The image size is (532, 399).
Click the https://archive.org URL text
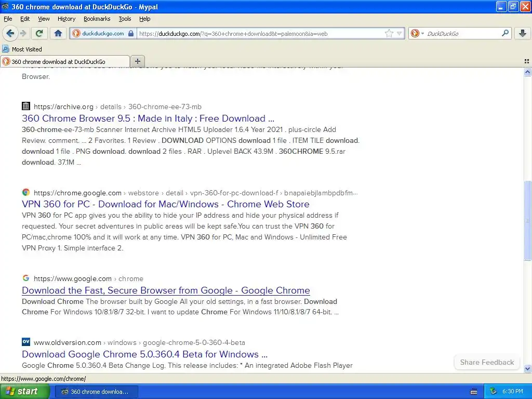click(x=63, y=107)
